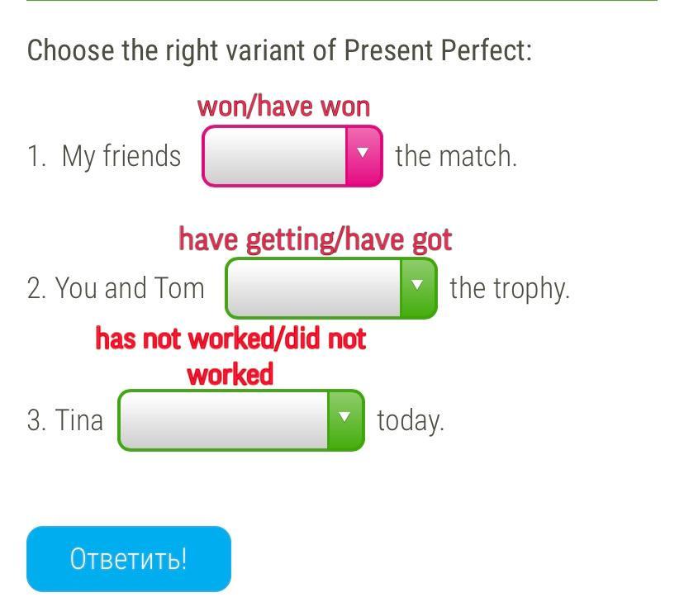Click the word "today."

pyautogui.click(x=411, y=420)
